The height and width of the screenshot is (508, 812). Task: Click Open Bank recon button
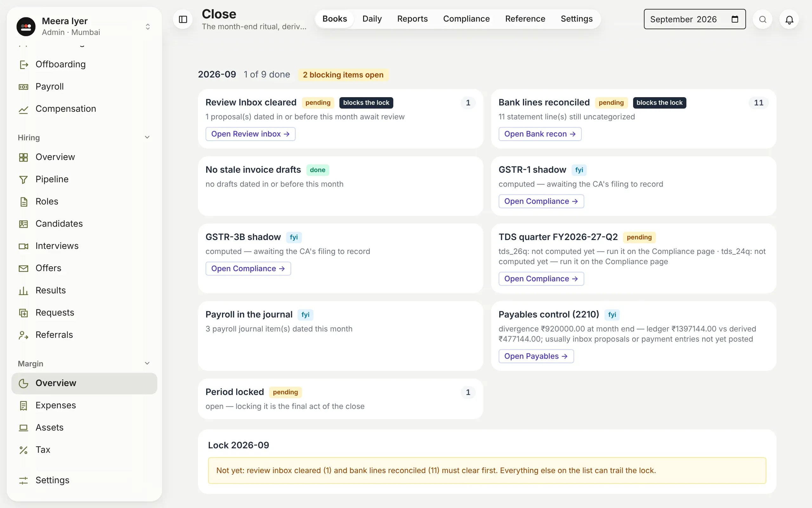point(540,134)
